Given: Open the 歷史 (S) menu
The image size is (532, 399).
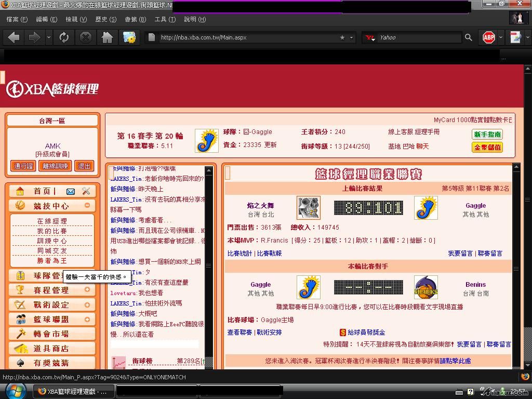Looking at the screenshot, I should [x=105, y=19].
